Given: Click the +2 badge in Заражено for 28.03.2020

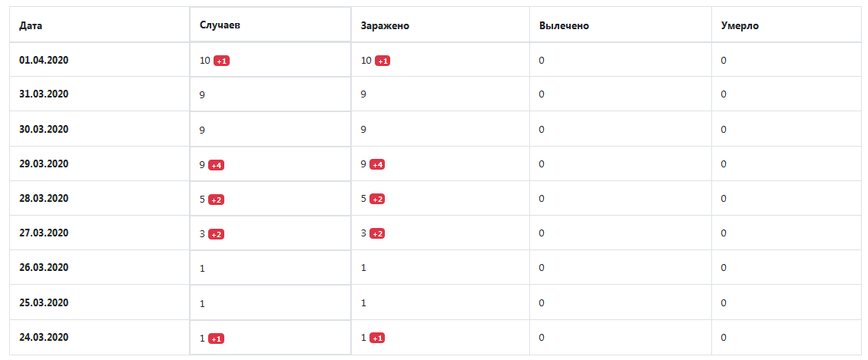Looking at the screenshot, I should click(377, 200).
